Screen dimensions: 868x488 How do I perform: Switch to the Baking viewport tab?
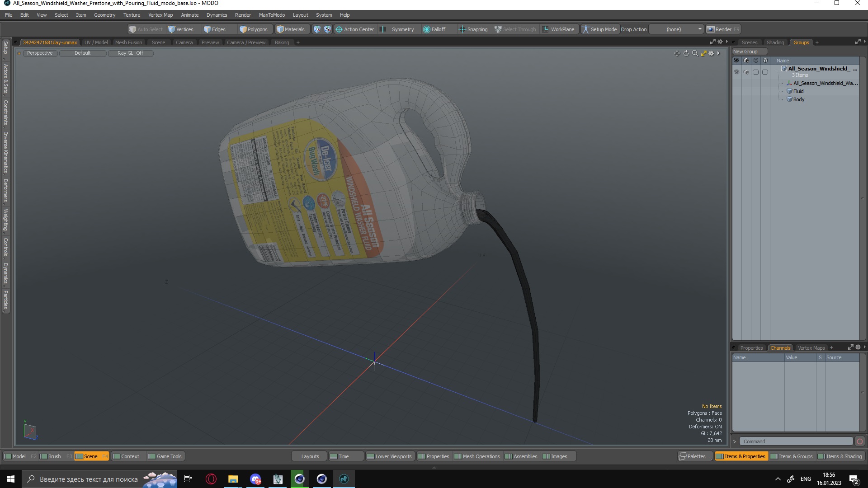pyautogui.click(x=282, y=42)
